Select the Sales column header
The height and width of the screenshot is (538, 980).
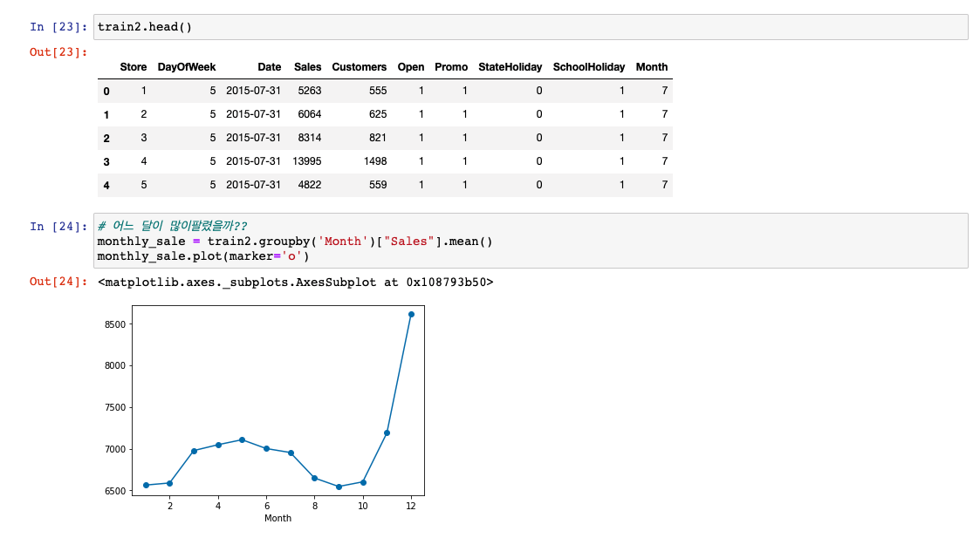click(307, 67)
